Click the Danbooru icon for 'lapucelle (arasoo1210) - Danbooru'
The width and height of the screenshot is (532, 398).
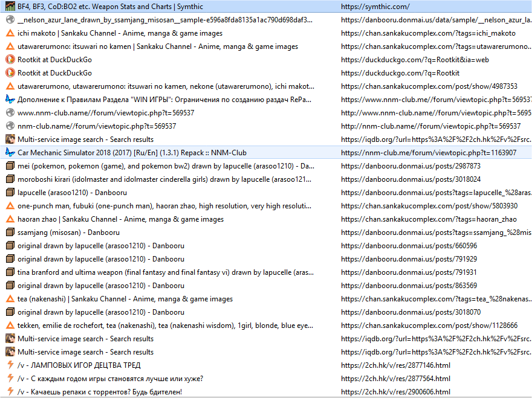10,192
